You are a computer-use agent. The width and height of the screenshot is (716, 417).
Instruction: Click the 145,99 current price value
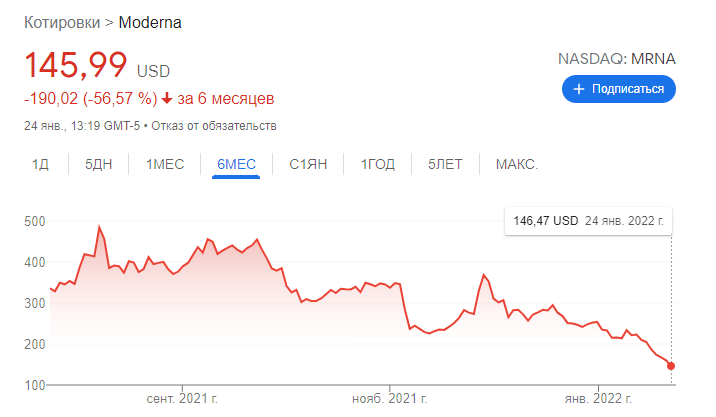[76, 66]
